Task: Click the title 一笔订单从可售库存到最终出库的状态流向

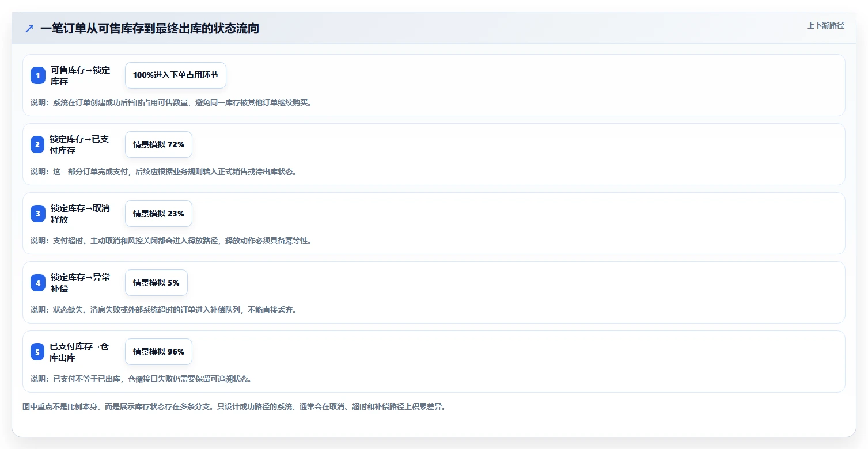Action: point(150,28)
